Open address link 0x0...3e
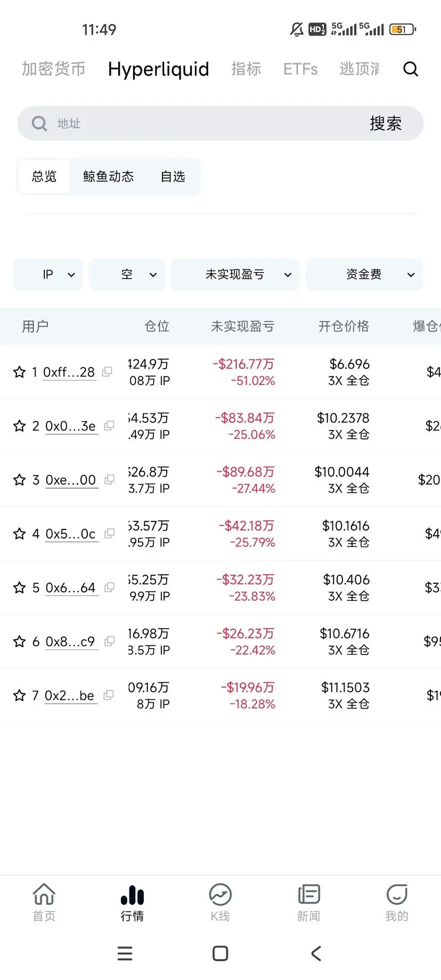 (x=70, y=426)
